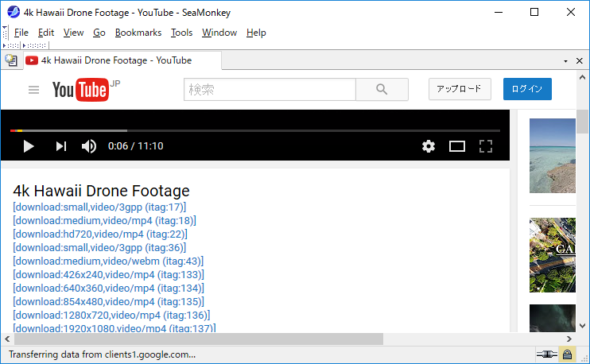Download 854x480 mp4 itag:135 link
Viewport: 590px width, 364px height.
click(x=108, y=302)
